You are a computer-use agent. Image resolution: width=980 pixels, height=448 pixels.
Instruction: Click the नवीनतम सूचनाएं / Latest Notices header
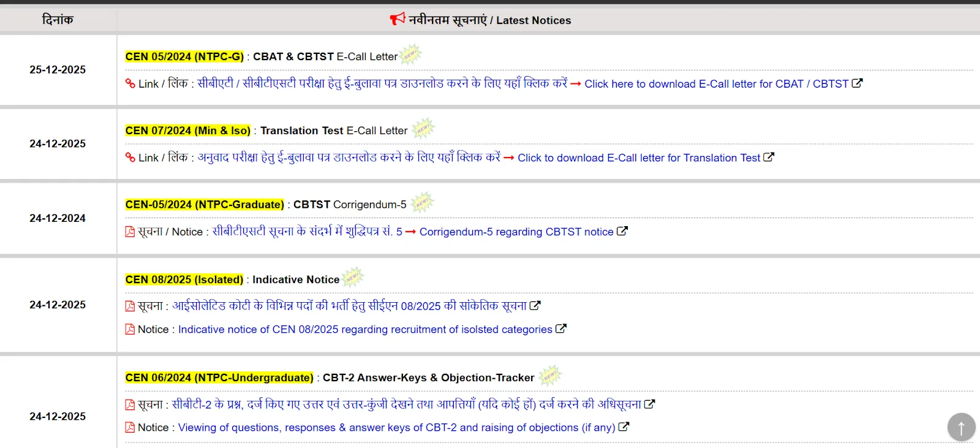[489, 20]
